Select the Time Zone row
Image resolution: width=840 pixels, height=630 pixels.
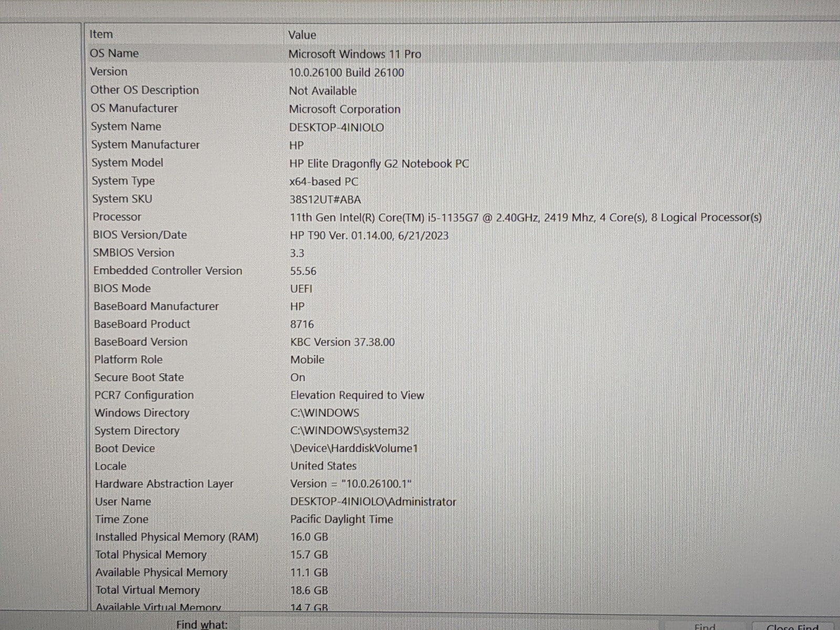(122, 519)
